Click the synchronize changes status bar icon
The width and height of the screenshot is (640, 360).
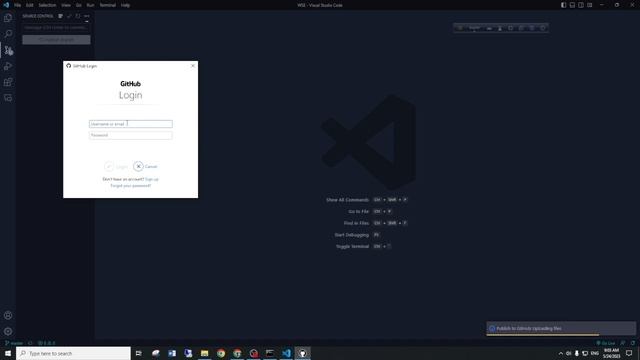(30, 343)
